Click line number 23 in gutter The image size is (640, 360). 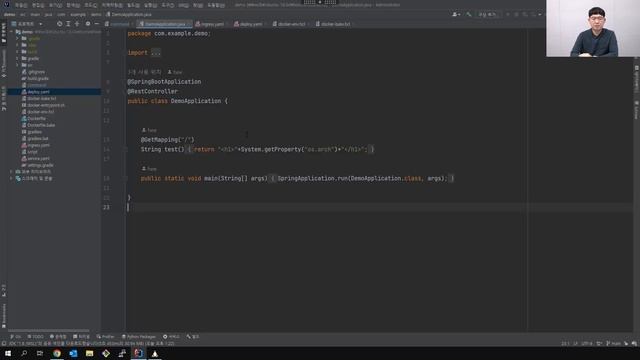tap(107, 207)
